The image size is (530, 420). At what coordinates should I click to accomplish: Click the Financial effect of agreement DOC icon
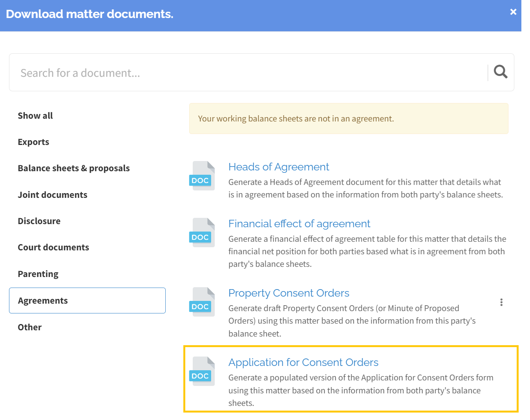tap(202, 233)
